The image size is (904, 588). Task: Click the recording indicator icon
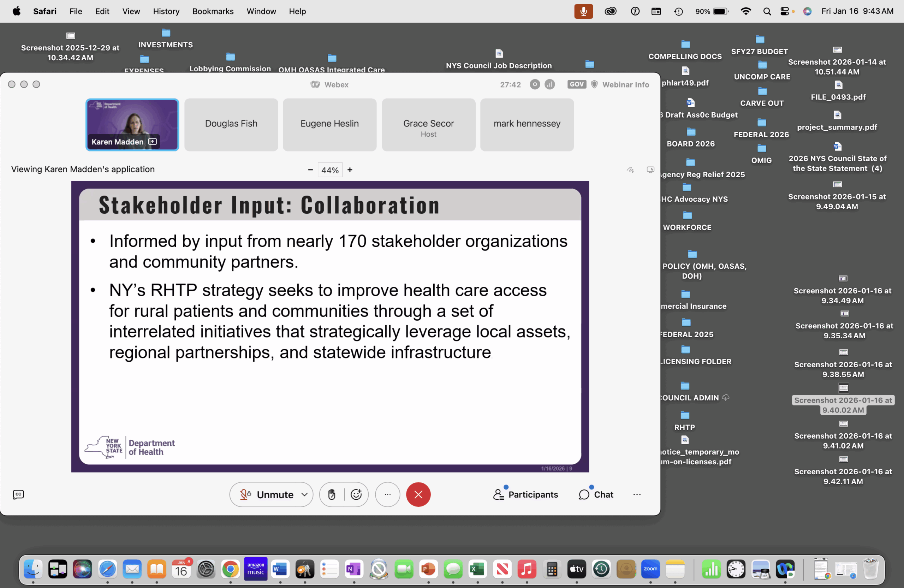pos(534,84)
